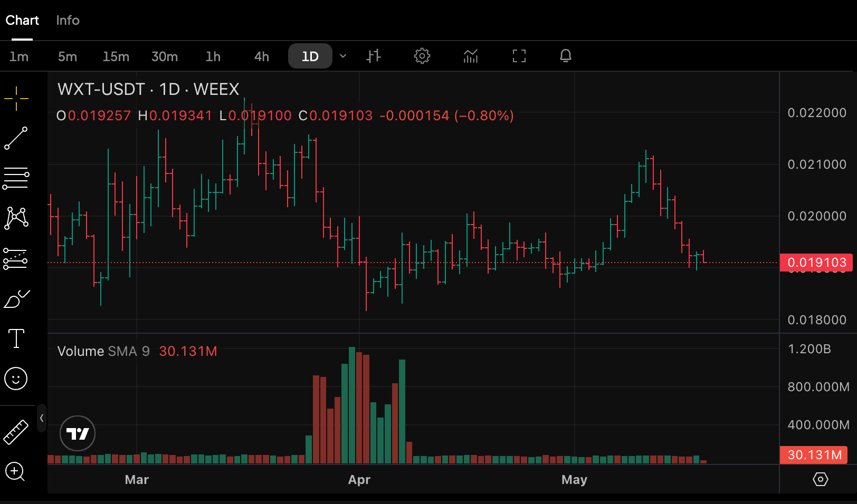Enter fullscreen chart mode
The height and width of the screenshot is (504, 857).
pyautogui.click(x=519, y=56)
